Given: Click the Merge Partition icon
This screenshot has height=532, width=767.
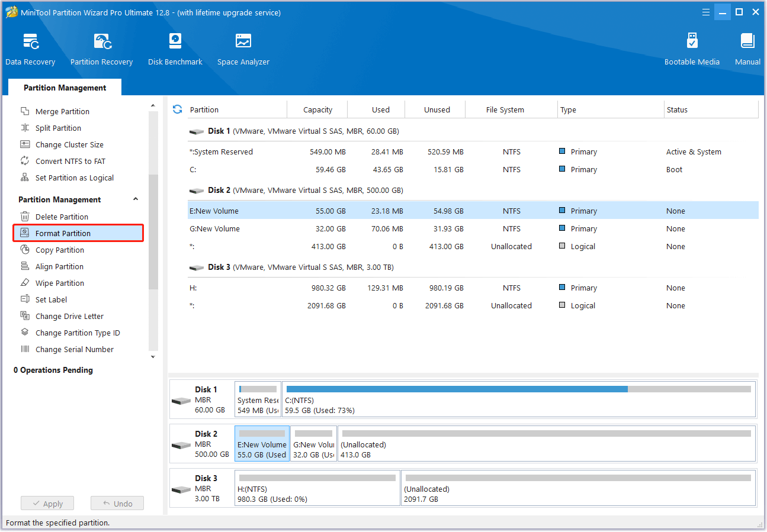Looking at the screenshot, I should [x=25, y=111].
